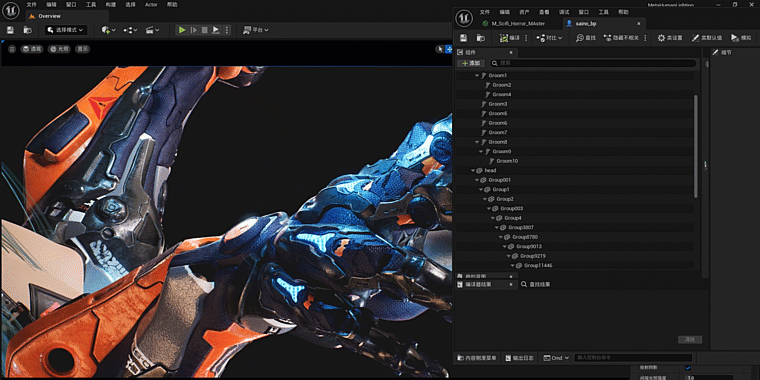
Task: Collapse the head component node
Action: click(x=473, y=171)
